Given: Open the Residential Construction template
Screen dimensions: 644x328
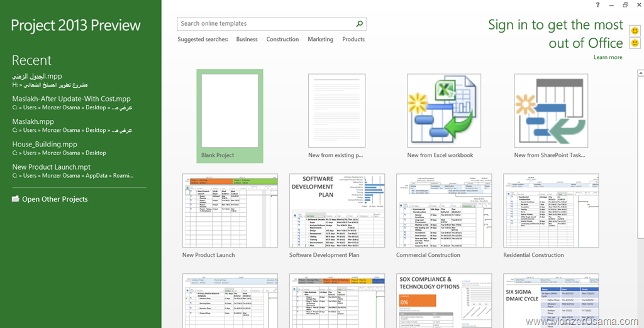Looking at the screenshot, I should (551, 210).
